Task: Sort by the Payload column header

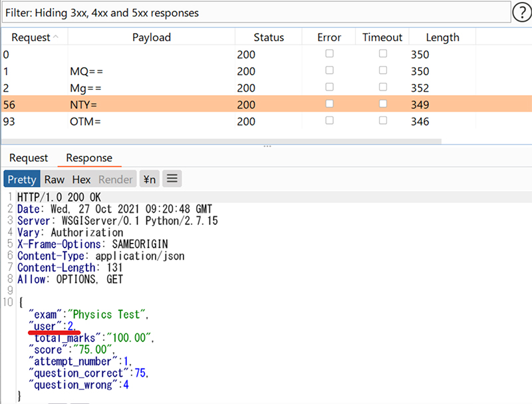Action: [x=151, y=37]
